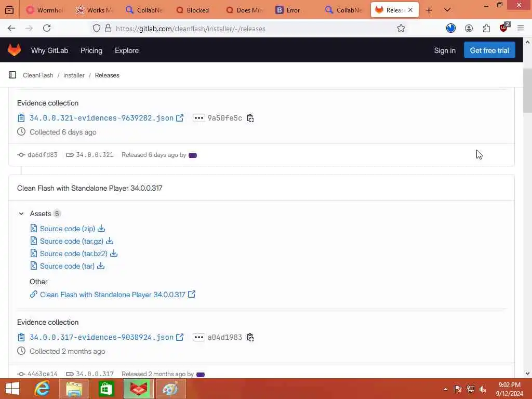Click the padlock site information icon
This screenshot has height=399, width=532.
coord(108,29)
